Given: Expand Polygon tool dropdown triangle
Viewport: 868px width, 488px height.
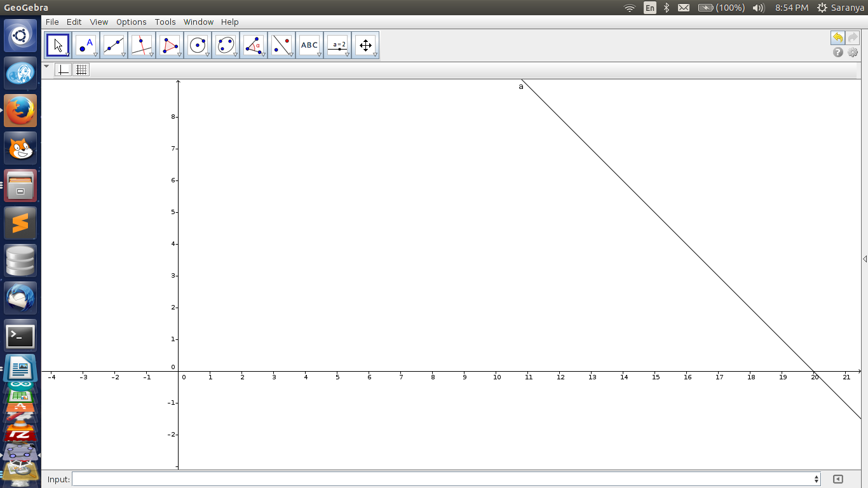Looking at the screenshot, I should [x=179, y=55].
